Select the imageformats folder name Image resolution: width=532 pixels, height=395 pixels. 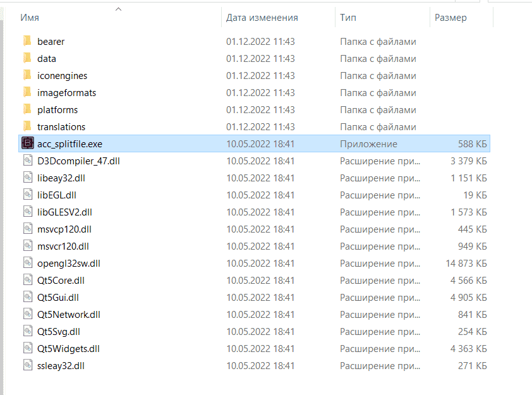[66, 93]
